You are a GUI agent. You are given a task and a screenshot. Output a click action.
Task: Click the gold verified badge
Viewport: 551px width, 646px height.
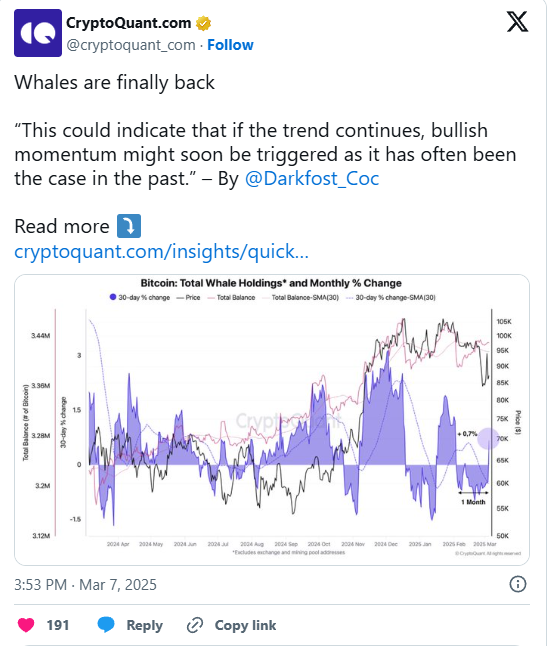(203, 23)
